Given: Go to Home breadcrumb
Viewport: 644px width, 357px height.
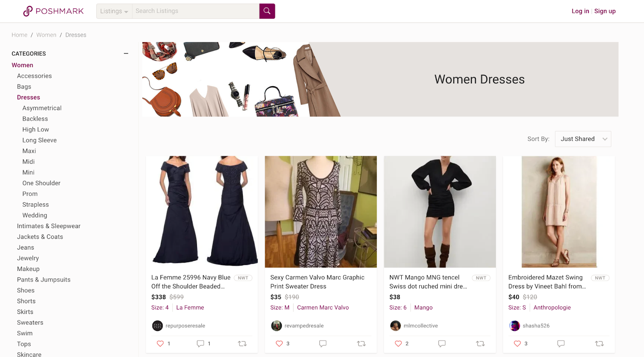Looking at the screenshot, I should pyautogui.click(x=19, y=35).
